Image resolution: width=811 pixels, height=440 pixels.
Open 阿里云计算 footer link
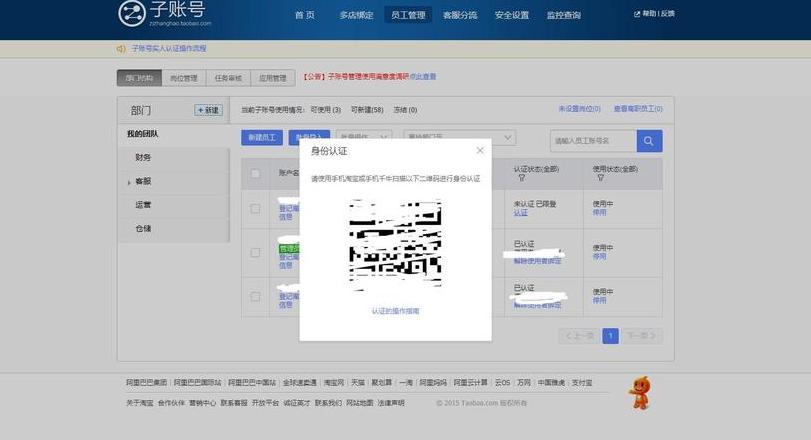pyautogui.click(x=471, y=383)
